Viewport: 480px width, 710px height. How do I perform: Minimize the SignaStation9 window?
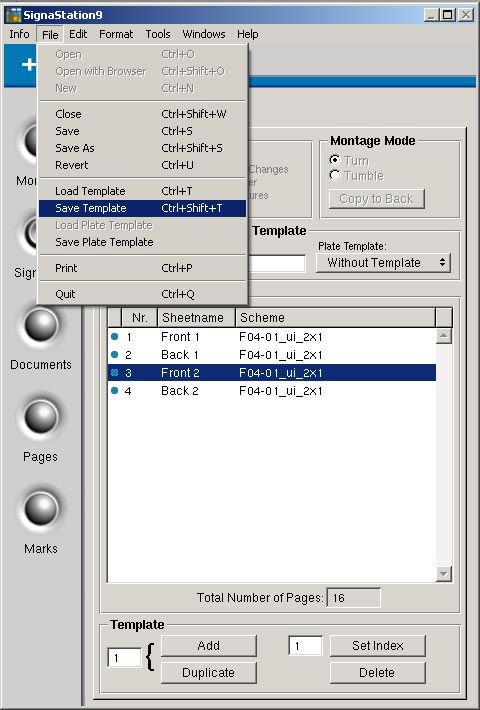point(431,15)
